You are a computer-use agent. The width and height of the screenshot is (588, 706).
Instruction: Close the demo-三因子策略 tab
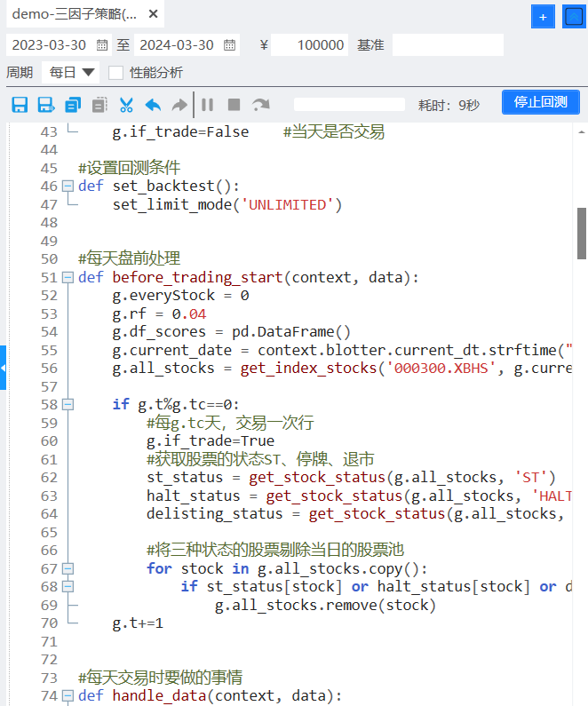(154, 15)
